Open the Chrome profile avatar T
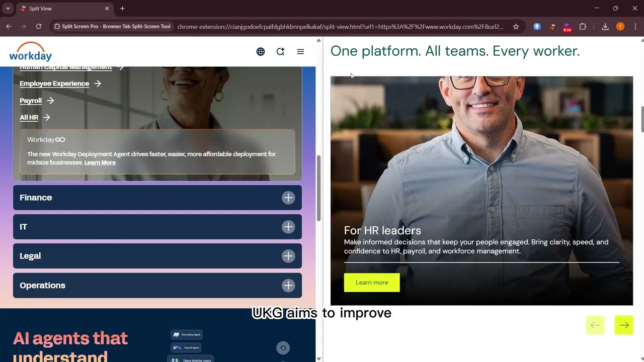Screen dimensions: 644x362 click(620, 27)
